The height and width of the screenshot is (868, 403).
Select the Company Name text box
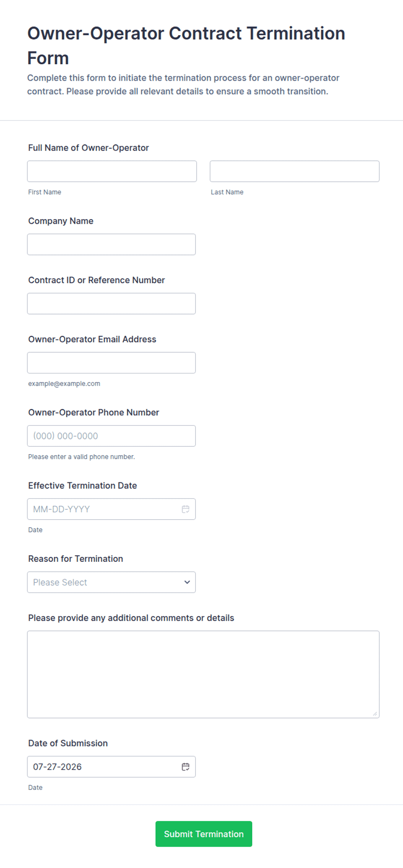[111, 245]
